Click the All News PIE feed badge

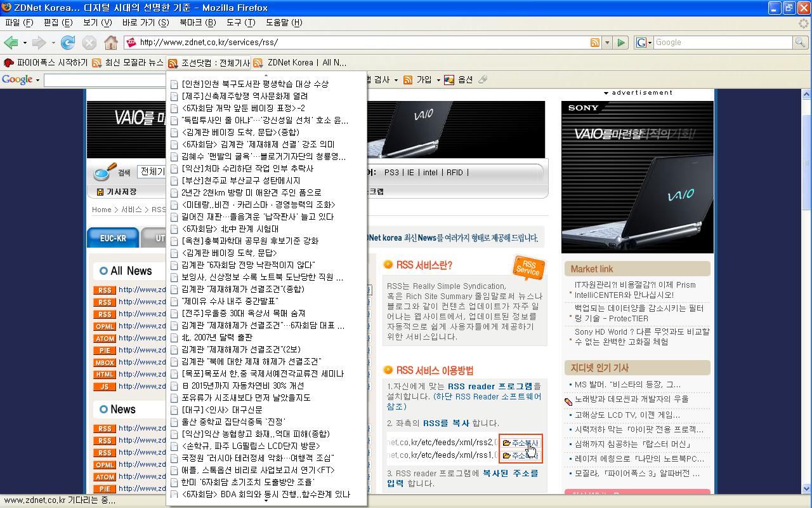click(x=105, y=351)
